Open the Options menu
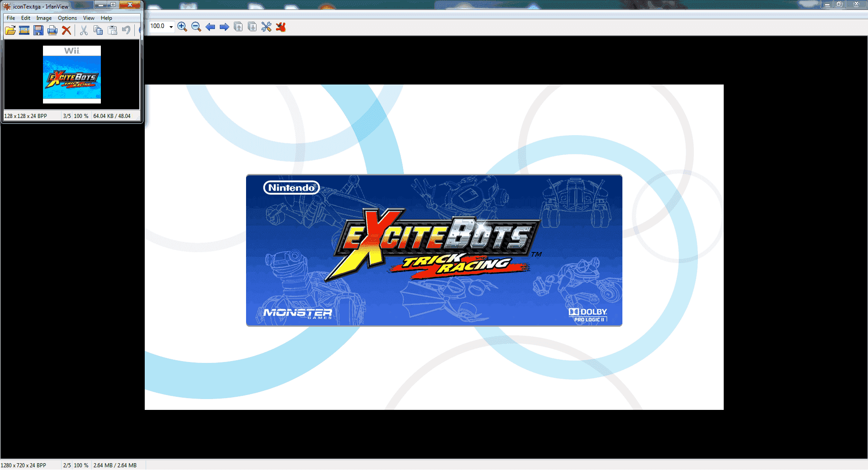868x470 pixels. [x=67, y=18]
